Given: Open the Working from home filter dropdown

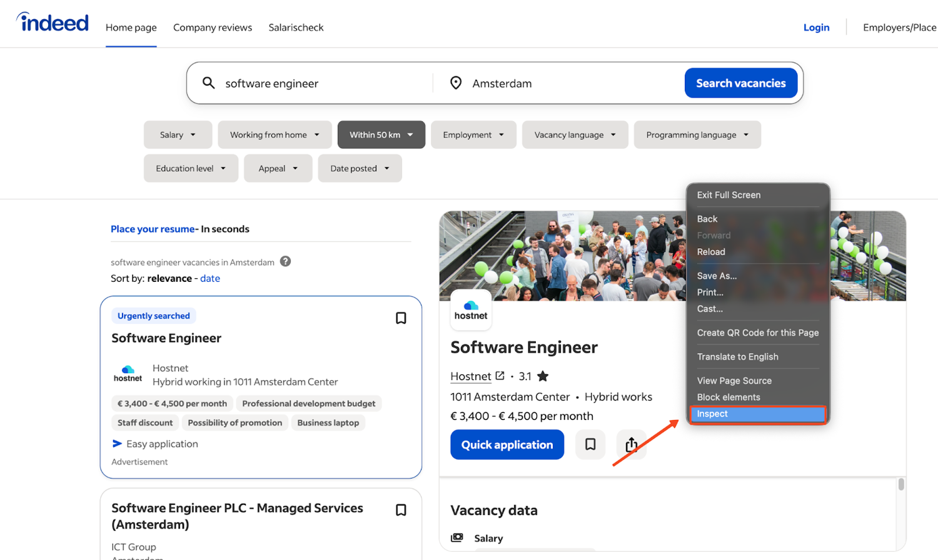Looking at the screenshot, I should tap(275, 134).
